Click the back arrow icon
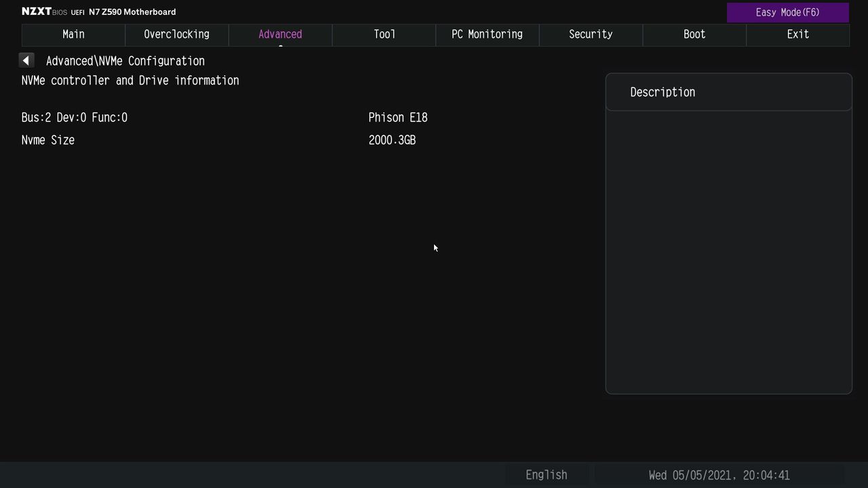The image size is (868, 488). click(26, 61)
